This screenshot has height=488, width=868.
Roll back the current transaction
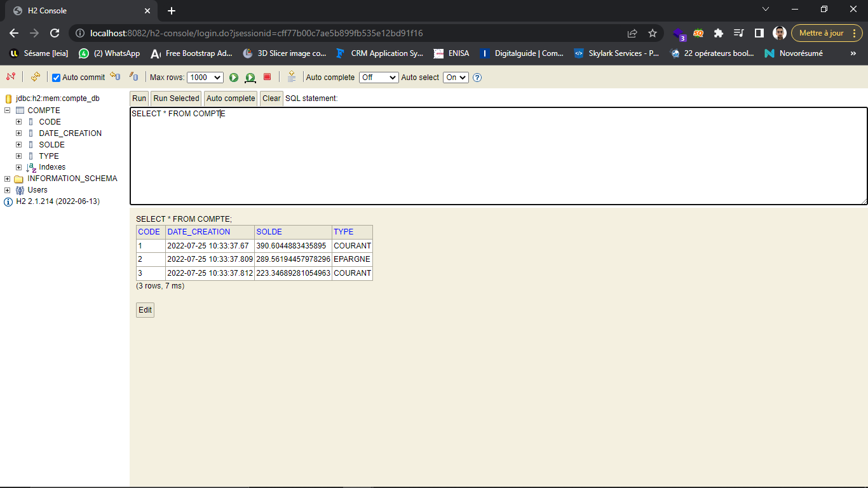click(x=133, y=77)
